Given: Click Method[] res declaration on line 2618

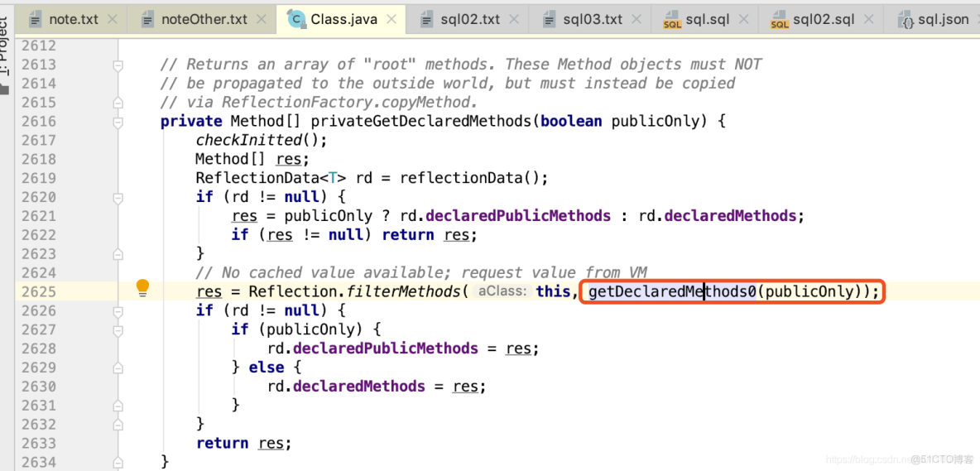Looking at the screenshot, I should tap(252, 159).
